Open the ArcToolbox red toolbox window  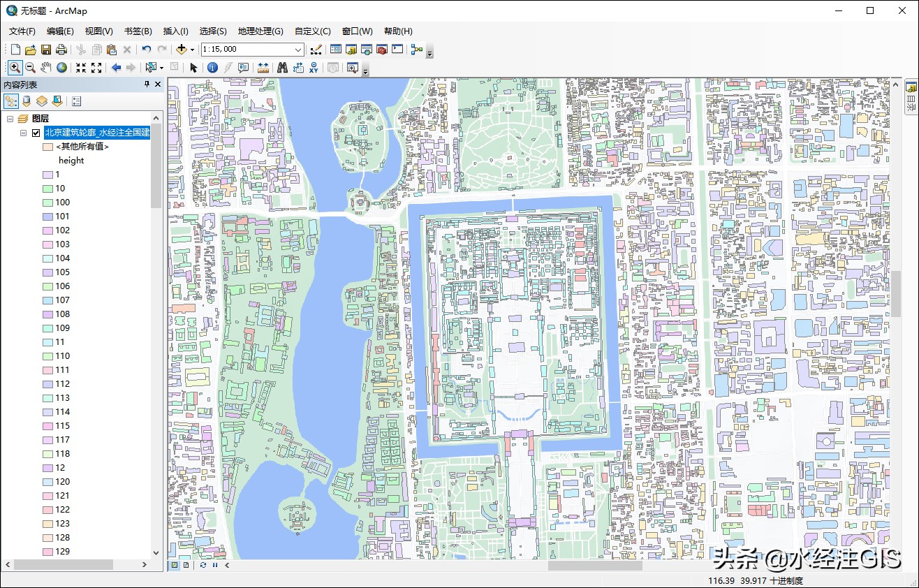coord(381,50)
